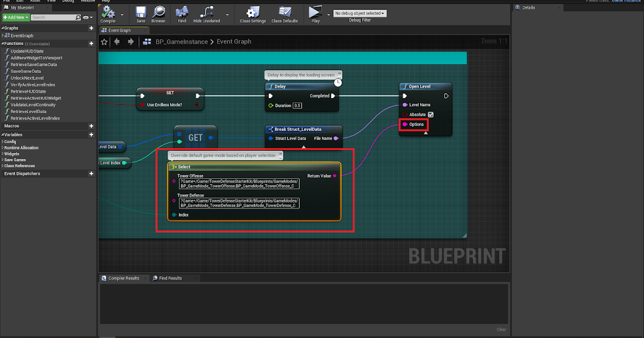Activate Hide Unrelated nodes
644x338 pixels.
coord(206,14)
